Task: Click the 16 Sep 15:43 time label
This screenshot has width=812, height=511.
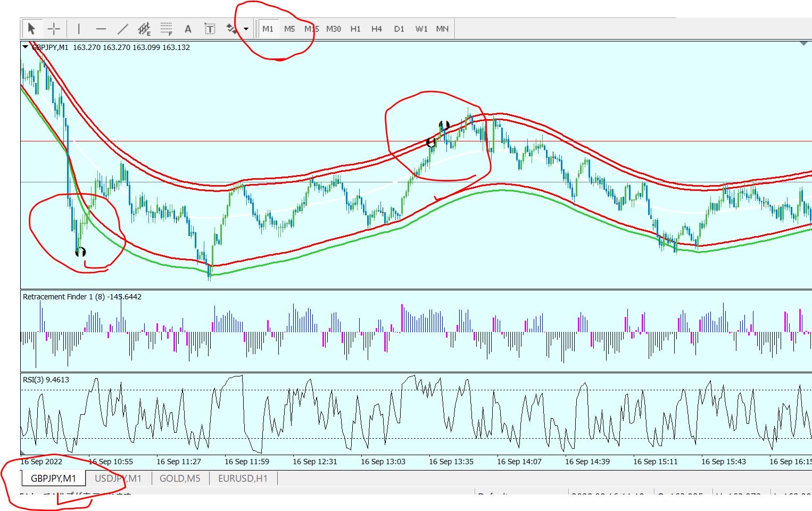Action: 724,462
